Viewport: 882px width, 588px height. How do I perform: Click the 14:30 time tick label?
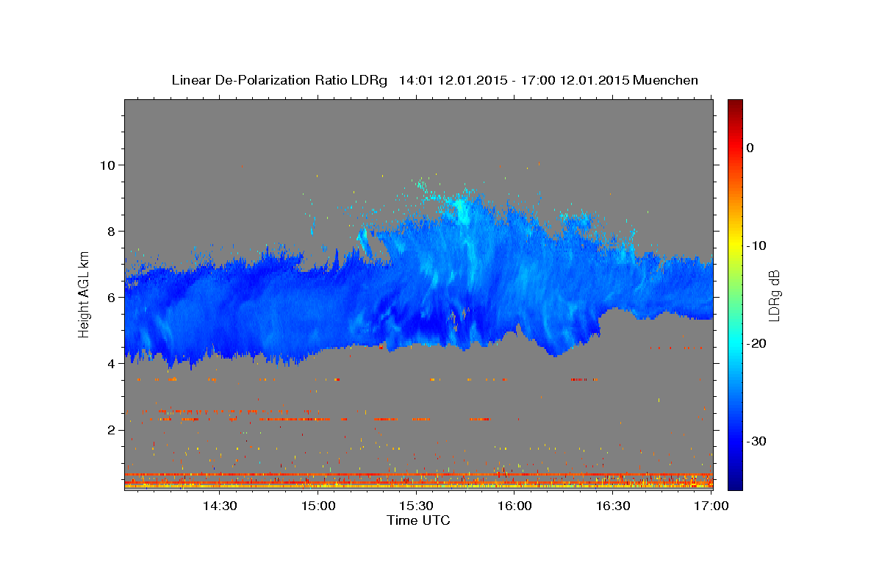pos(219,506)
